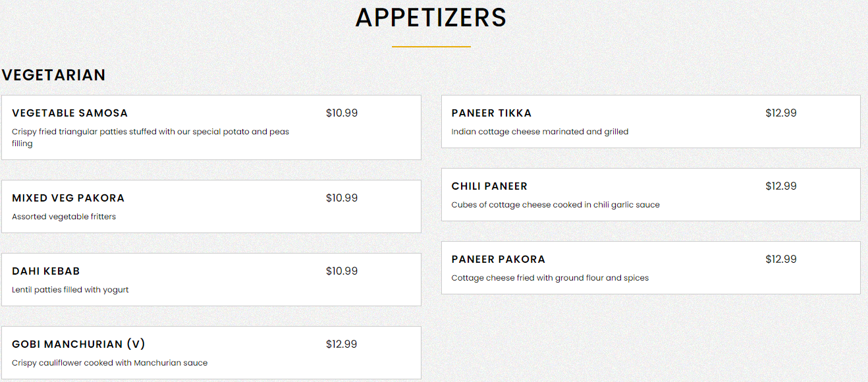
Task: Click the Mixed Veg Pakora price
Action: [342, 198]
